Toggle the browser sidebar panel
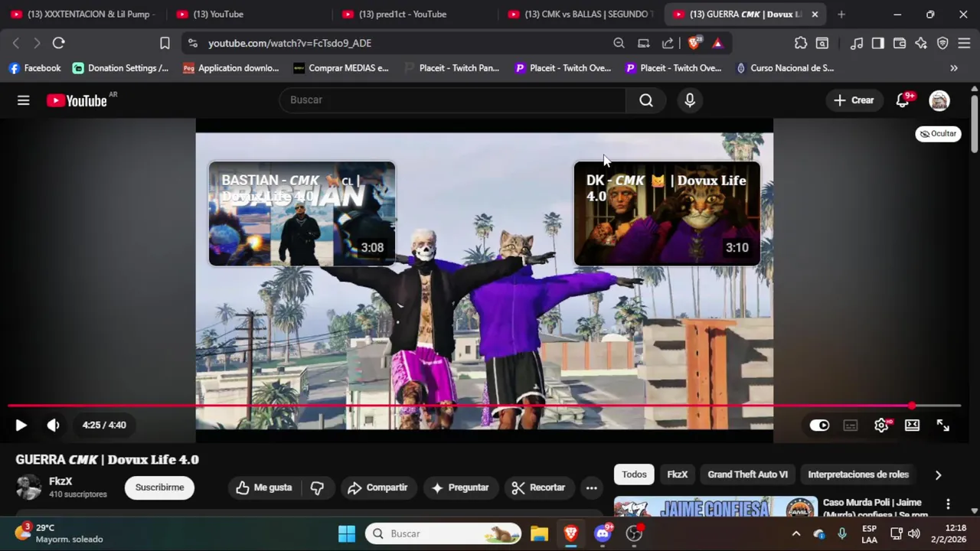This screenshot has width=980, height=551. [x=878, y=44]
